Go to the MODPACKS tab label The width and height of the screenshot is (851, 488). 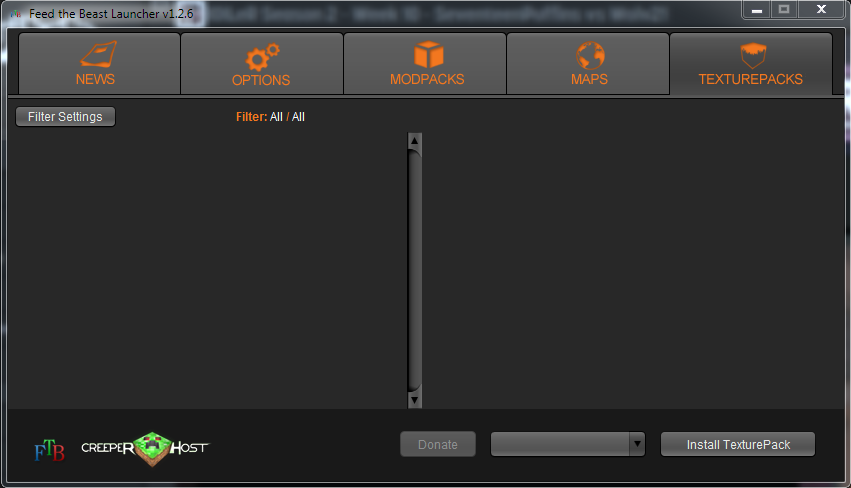(x=427, y=79)
